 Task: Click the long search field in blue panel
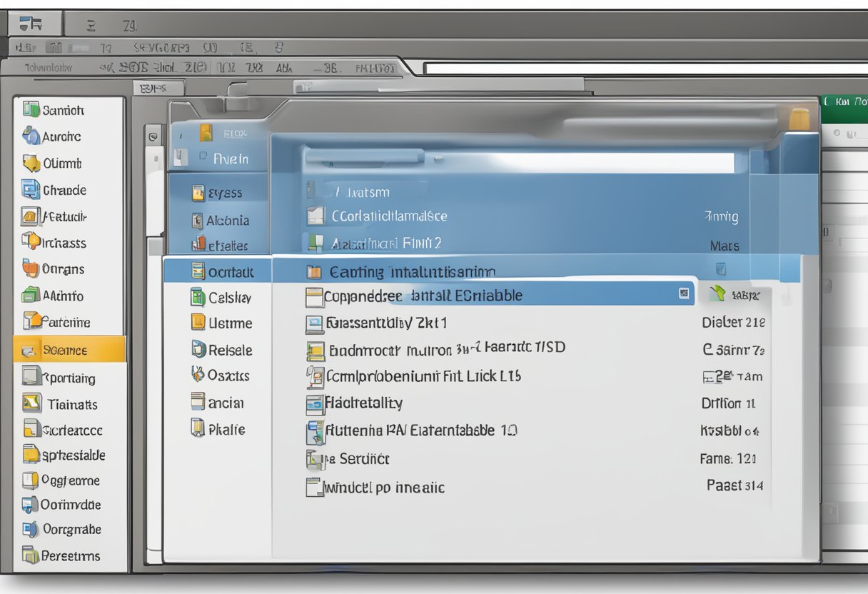[519, 161]
